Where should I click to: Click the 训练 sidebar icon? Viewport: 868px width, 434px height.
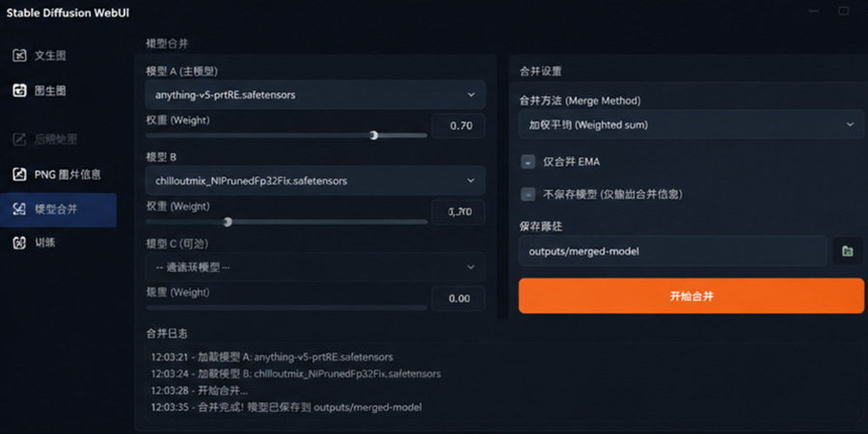point(20,242)
